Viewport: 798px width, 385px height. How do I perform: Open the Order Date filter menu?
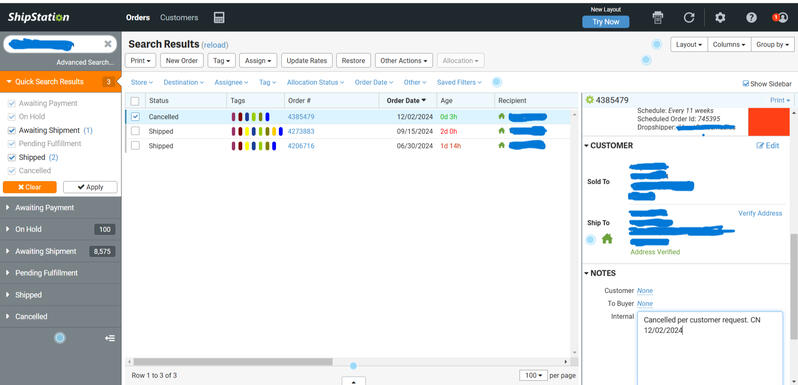coord(374,82)
